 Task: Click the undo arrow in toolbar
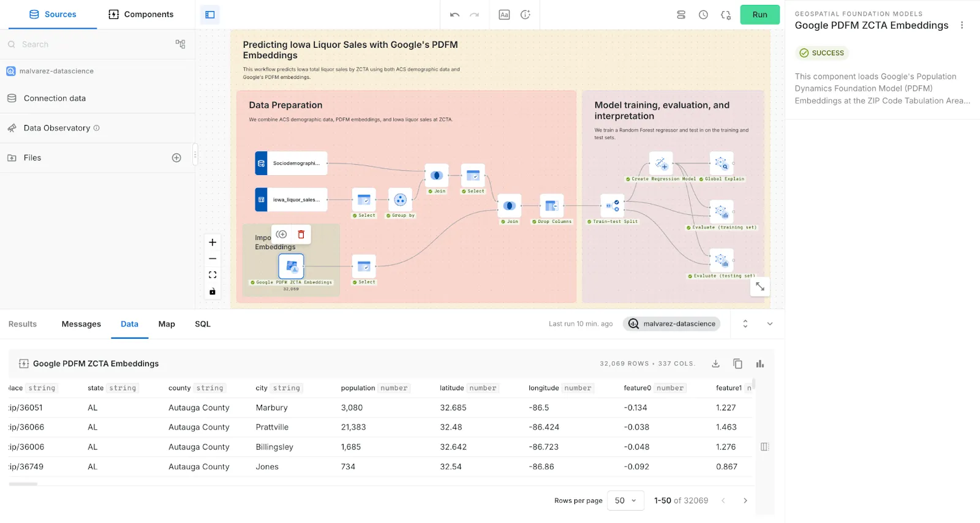(454, 15)
